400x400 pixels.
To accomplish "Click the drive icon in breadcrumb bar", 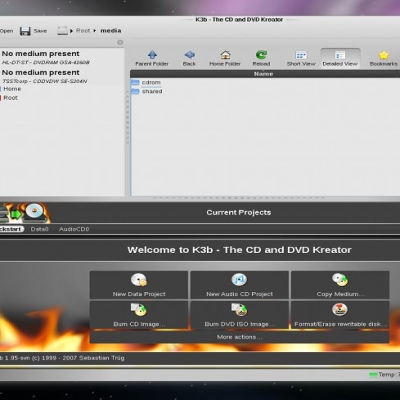I will click(62, 31).
